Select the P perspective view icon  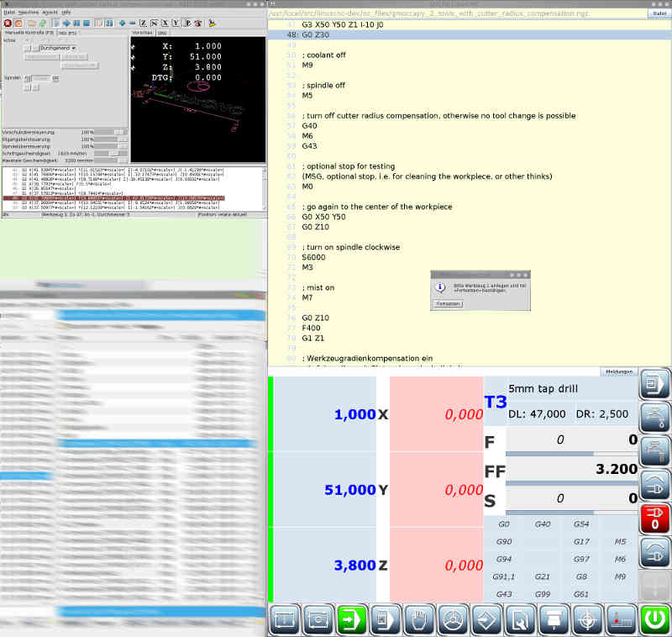187,24
